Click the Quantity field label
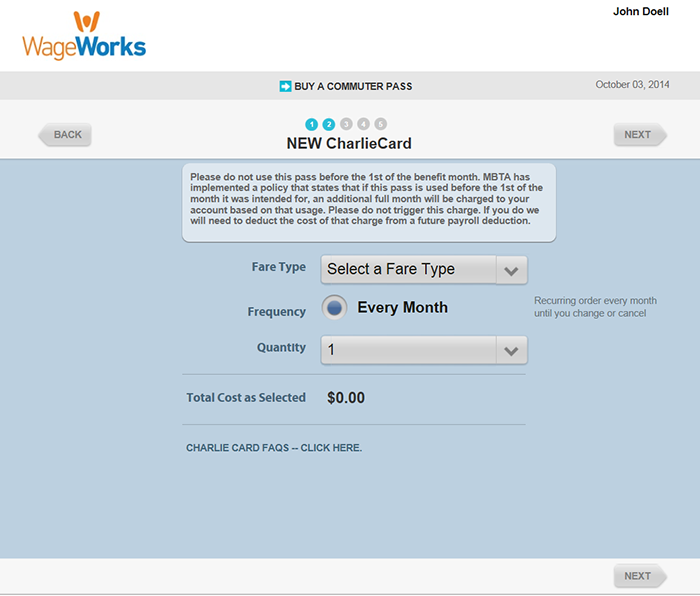 pos(281,347)
